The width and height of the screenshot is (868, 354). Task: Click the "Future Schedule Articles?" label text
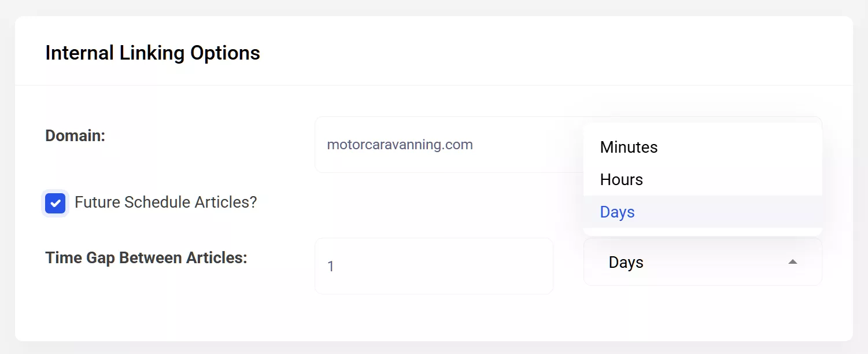(x=165, y=202)
